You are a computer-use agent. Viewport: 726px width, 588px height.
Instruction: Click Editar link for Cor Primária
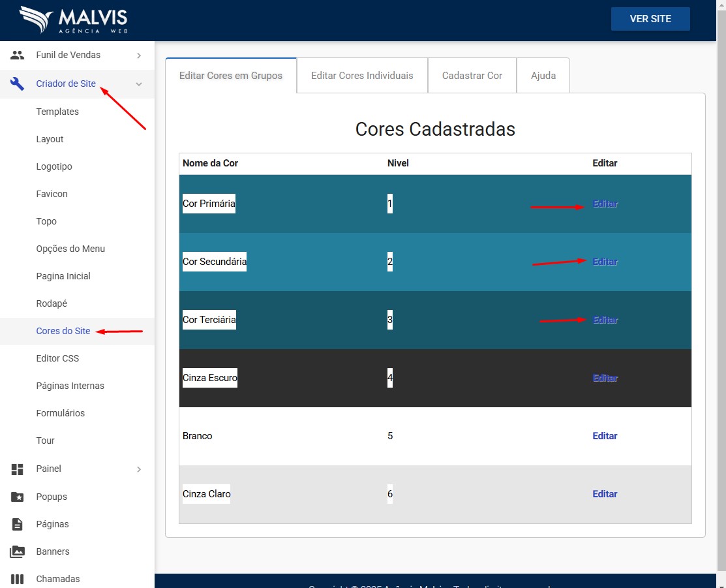click(605, 204)
